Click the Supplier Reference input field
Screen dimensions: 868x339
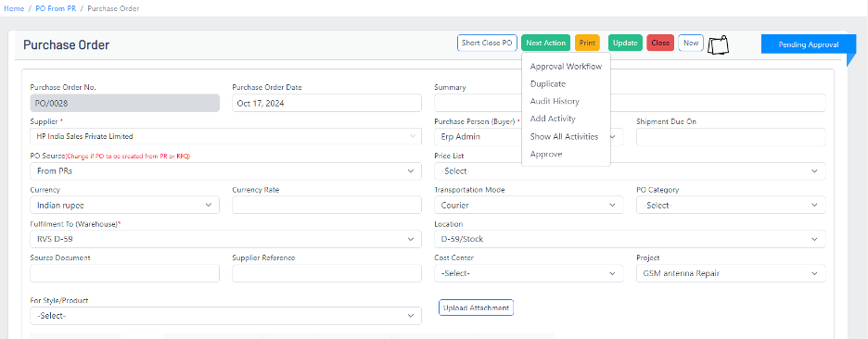326,273
